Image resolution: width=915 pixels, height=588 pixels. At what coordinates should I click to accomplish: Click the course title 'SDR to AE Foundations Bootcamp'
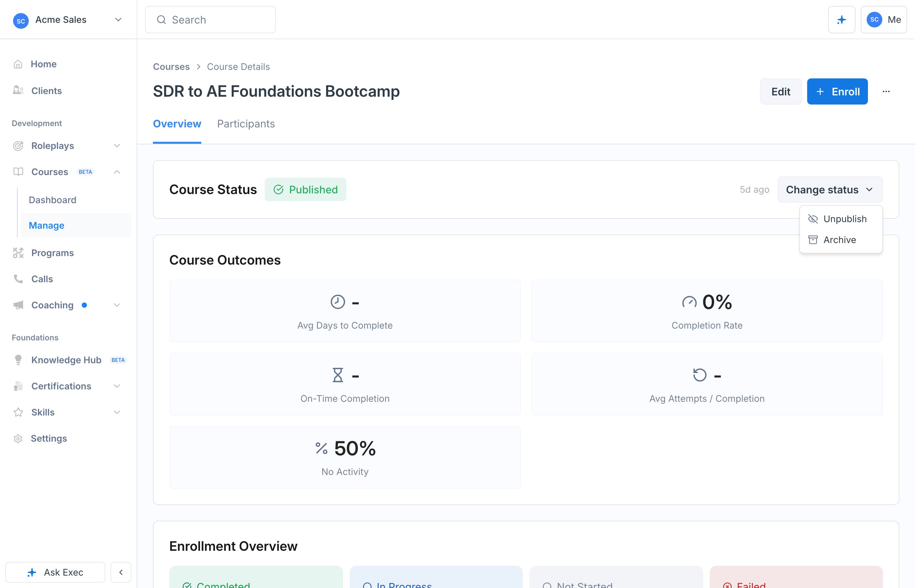(276, 91)
